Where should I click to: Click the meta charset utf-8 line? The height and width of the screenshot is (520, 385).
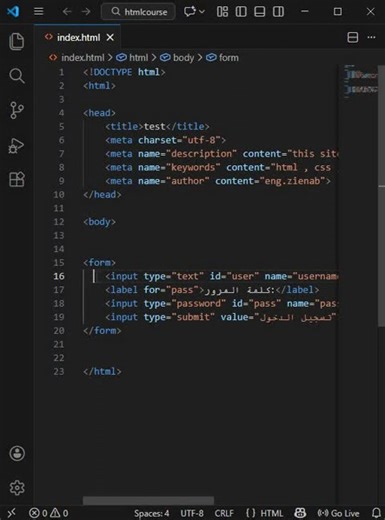tap(166, 140)
